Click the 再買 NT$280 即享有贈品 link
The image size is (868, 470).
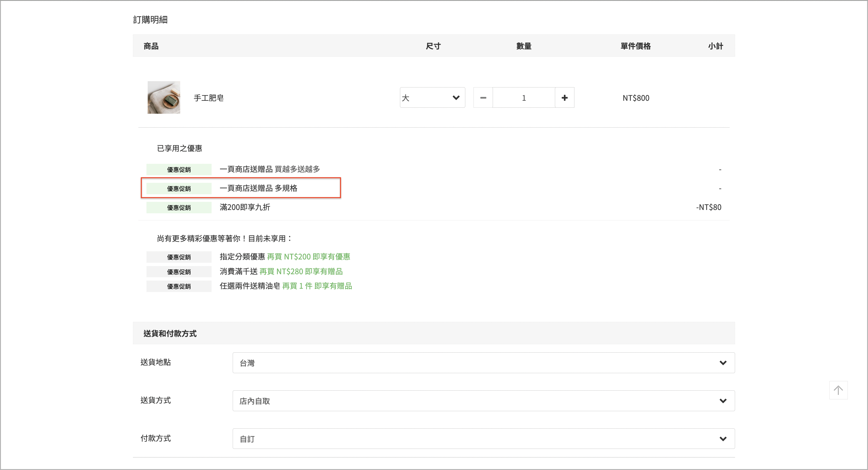301,272
